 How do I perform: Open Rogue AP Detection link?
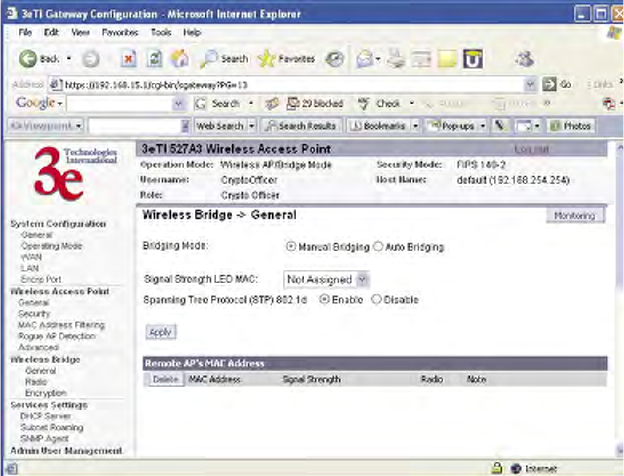pos(57,336)
